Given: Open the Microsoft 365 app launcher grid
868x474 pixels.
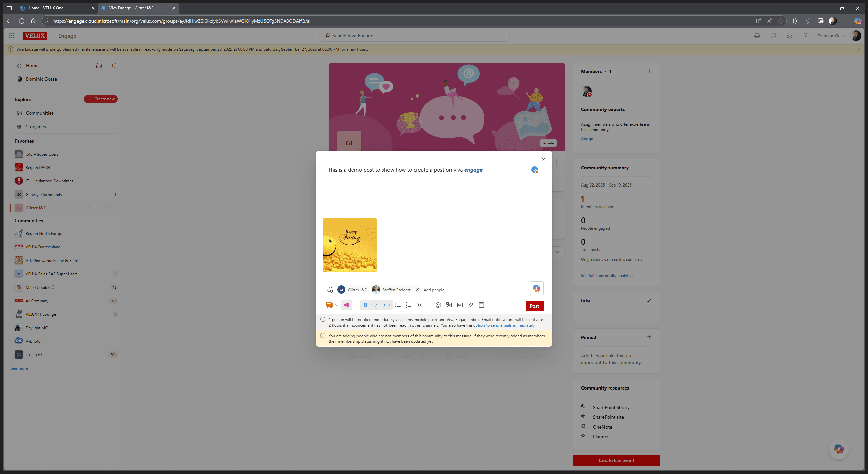Looking at the screenshot, I should tap(12, 36).
